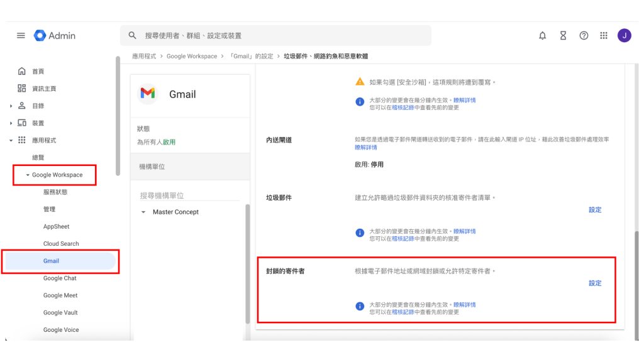Select Master Concept organizational unit

pyautogui.click(x=176, y=212)
